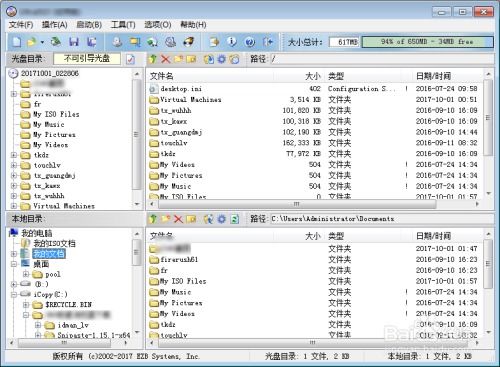500x367 pixels.
Task: Expand tx_guangdmj node in disc tree
Action: pyautogui.click(x=14, y=175)
